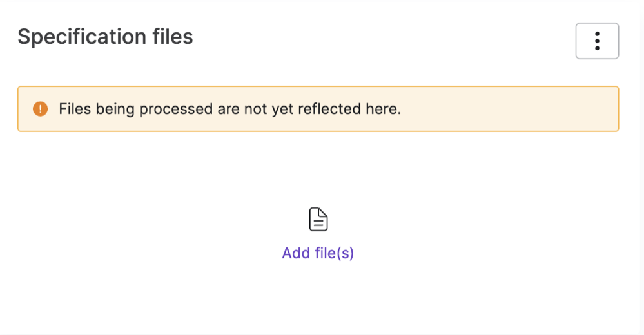The width and height of the screenshot is (644, 335).
Task: Click the beige notification banner background
Action: coord(509,109)
